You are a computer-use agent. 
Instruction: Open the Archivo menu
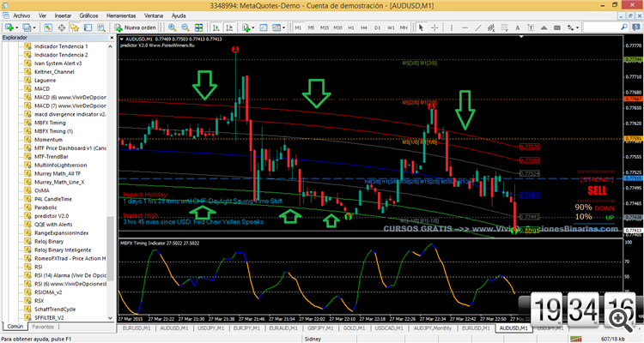21,15
